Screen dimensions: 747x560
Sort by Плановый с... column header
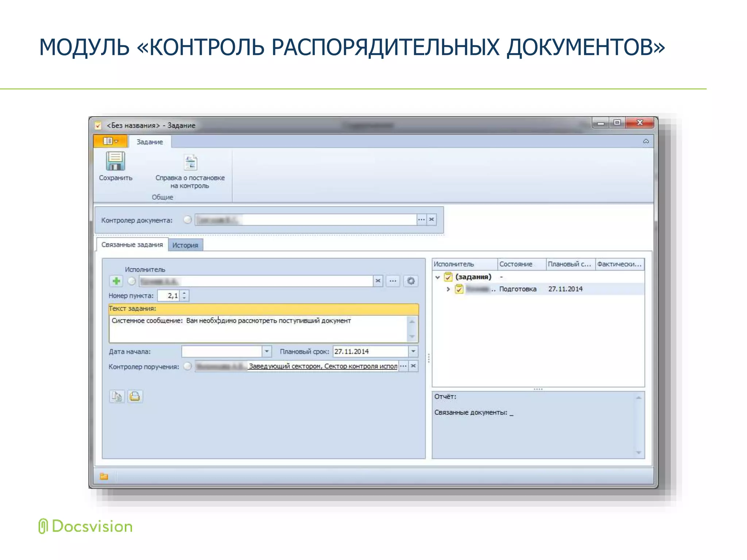pyautogui.click(x=570, y=264)
